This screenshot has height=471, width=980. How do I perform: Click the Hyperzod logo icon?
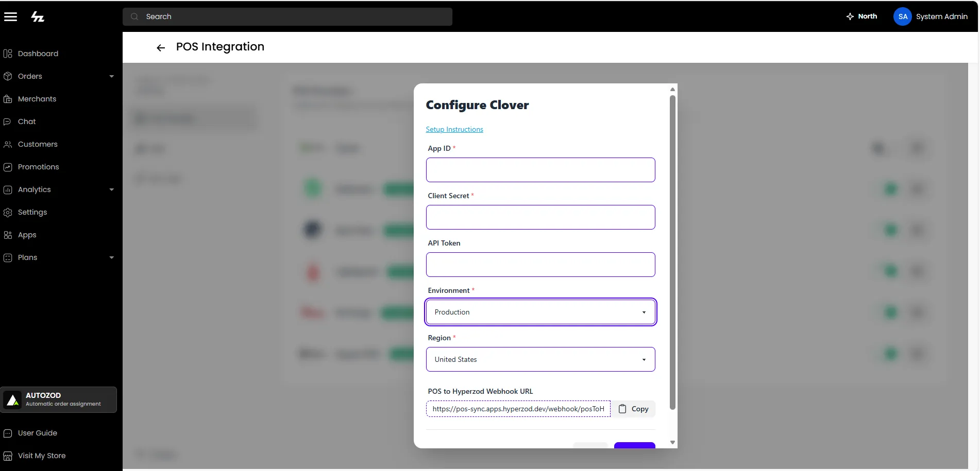pos(38,16)
